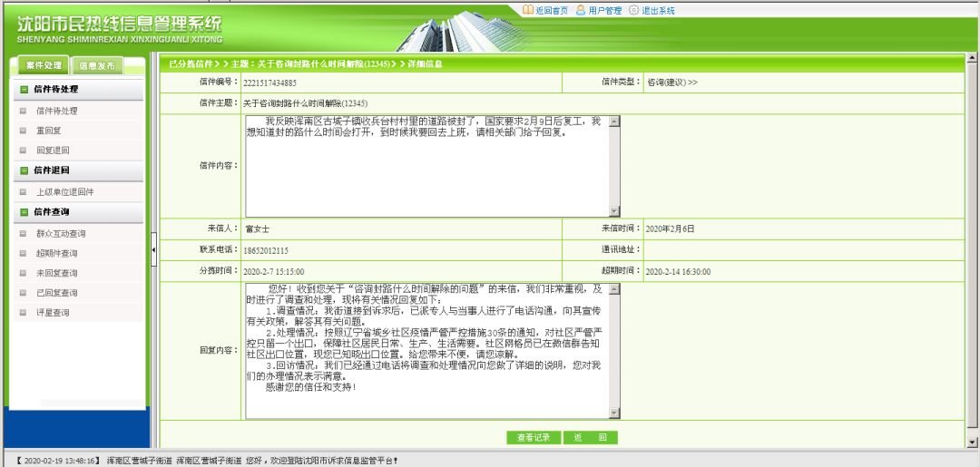Click the green icon beside 信件待处理 header
The width and height of the screenshot is (980, 467).
24,89
